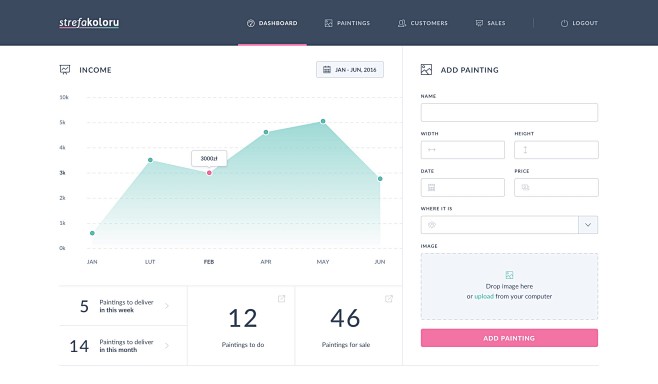
Task: Open paintings to deliver in this week
Action: tap(123, 306)
